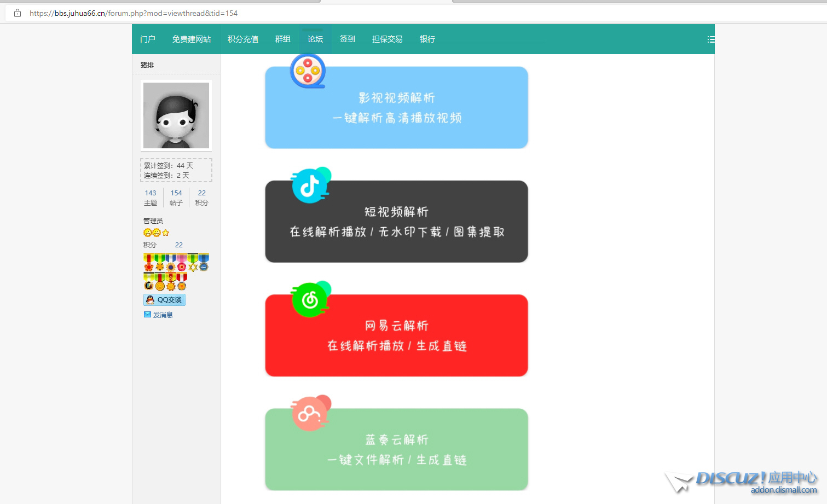Click the site lock icon in the address bar
827x504 pixels.
click(18, 13)
